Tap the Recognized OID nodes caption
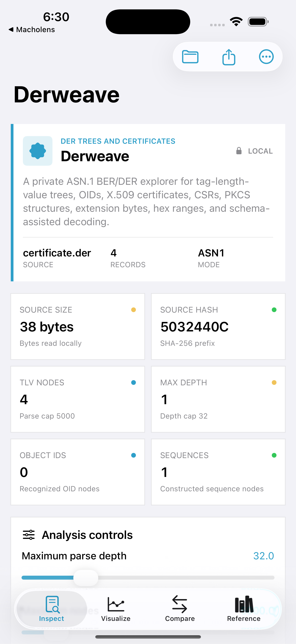The height and width of the screenshot is (644, 296). pos(60,489)
